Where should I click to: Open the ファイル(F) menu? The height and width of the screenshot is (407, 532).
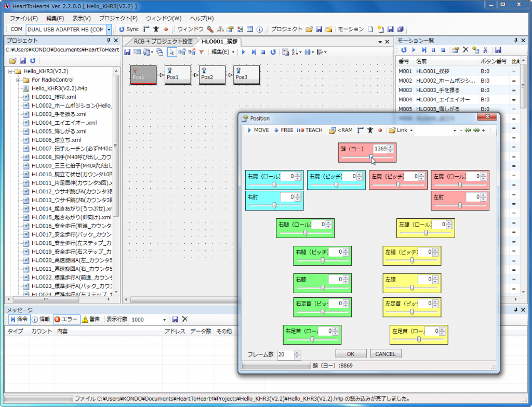24,18
